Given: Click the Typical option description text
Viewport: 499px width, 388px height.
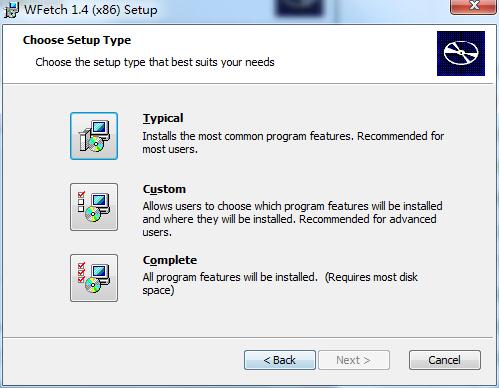Looking at the screenshot, I should [293, 143].
